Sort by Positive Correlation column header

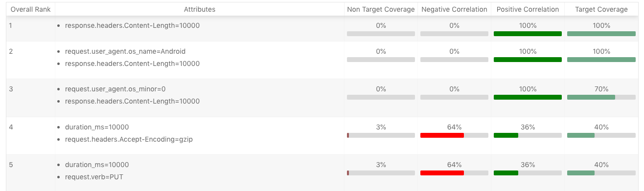[528, 9]
